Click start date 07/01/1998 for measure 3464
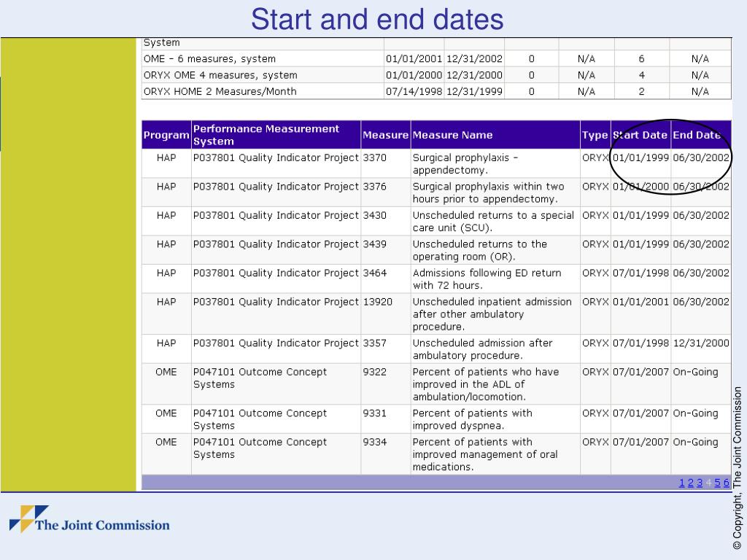This screenshot has height=560, width=747. (x=640, y=273)
